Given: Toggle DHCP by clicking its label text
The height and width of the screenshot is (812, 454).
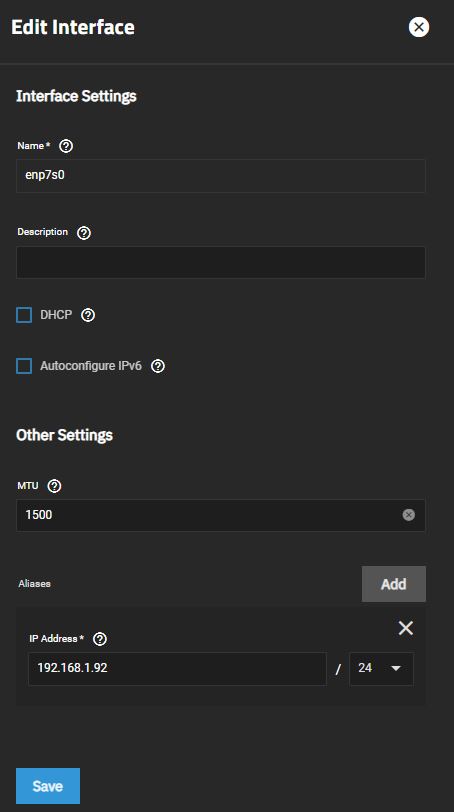Looking at the screenshot, I should [56, 314].
